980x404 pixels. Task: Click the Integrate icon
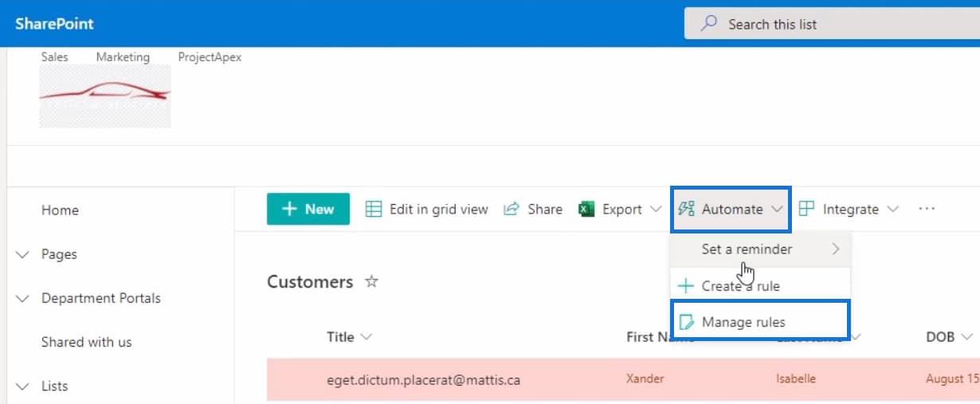tap(806, 209)
